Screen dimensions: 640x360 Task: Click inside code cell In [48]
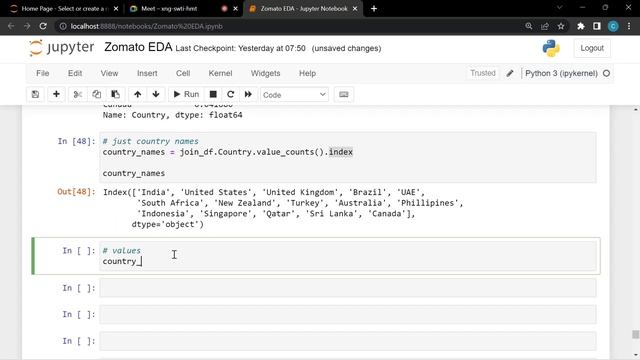coord(348,157)
